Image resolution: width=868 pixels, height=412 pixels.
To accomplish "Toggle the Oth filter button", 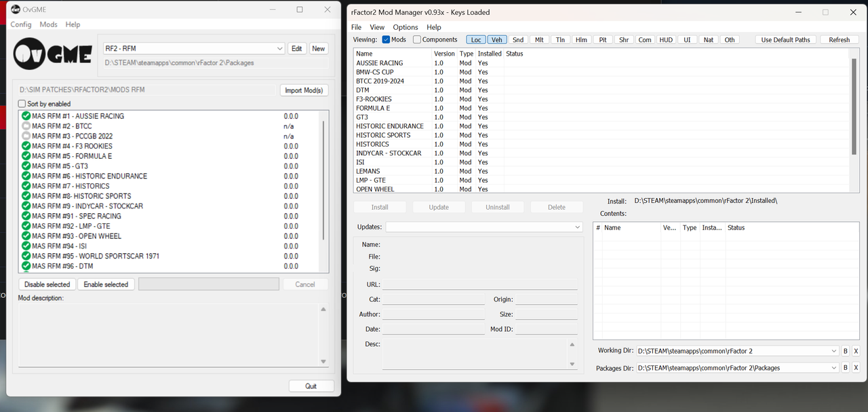I will tap(729, 40).
